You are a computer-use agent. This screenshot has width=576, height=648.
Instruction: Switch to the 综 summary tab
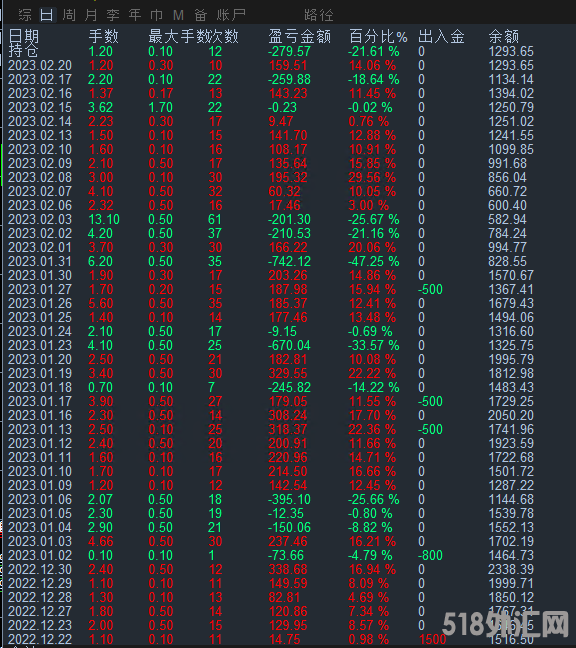tap(25, 15)
